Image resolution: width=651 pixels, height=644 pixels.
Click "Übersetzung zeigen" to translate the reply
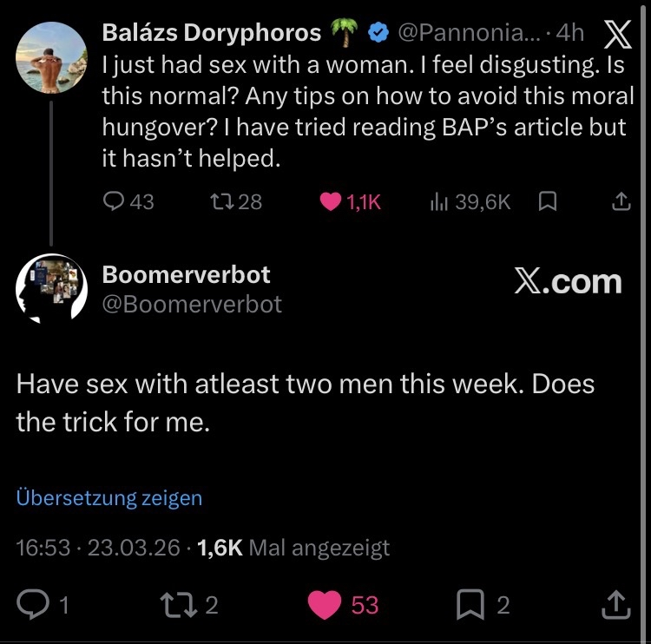pyautogui.click(x=109, y=498)
